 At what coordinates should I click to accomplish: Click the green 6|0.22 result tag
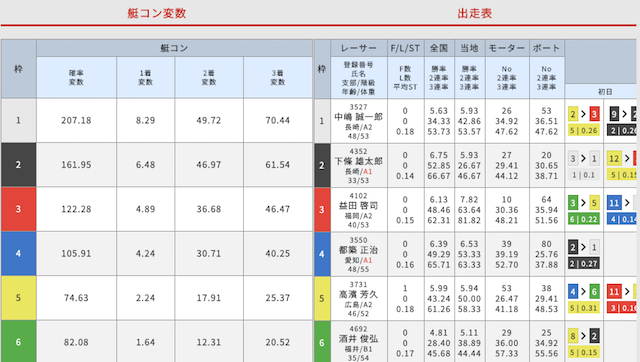click(584, 219)
